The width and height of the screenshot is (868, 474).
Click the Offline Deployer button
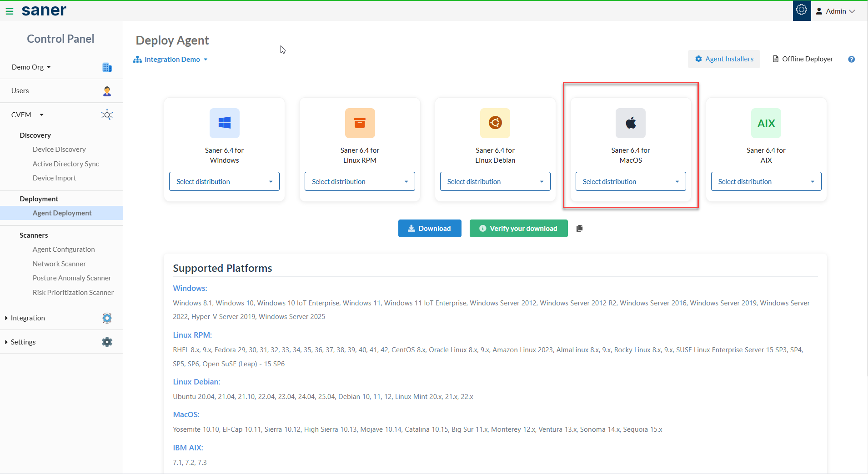[803, 59]
